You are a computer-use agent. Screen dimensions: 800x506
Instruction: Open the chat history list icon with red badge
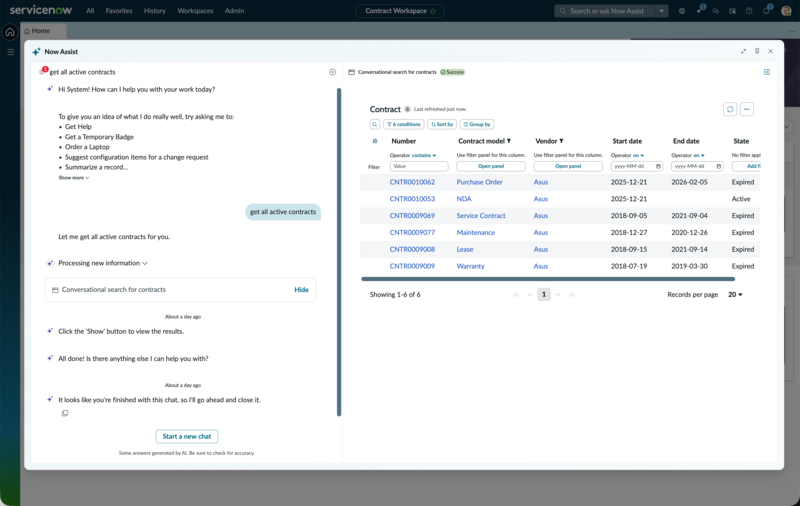pos(43,71)
